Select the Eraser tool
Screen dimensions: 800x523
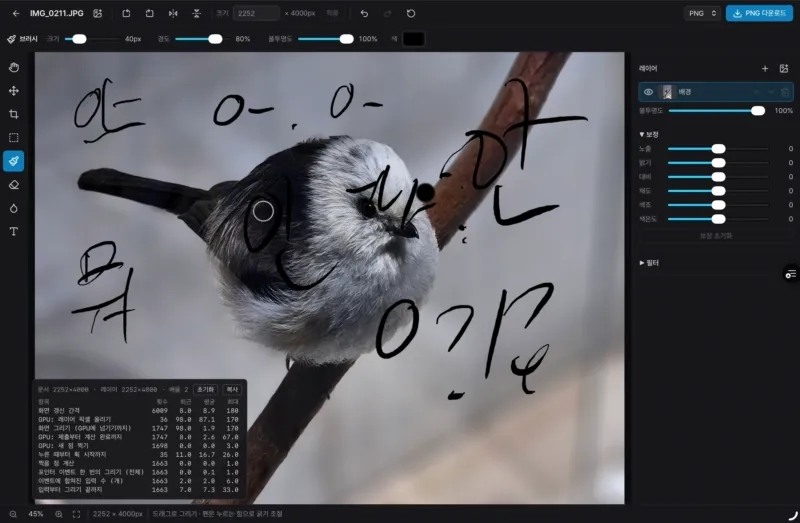pyautogui.click(x=14, y=185)
